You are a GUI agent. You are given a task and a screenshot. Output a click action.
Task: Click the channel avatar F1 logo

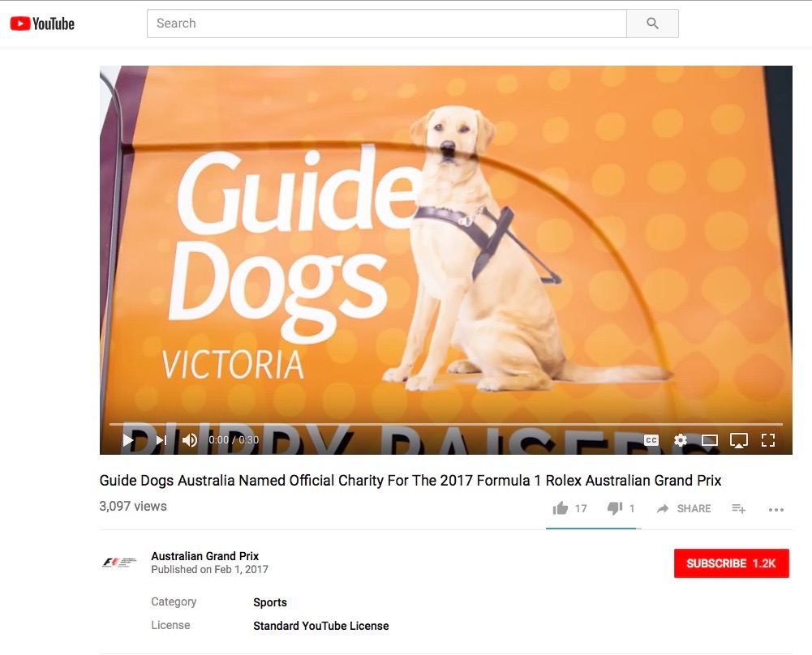pos(119,562)
